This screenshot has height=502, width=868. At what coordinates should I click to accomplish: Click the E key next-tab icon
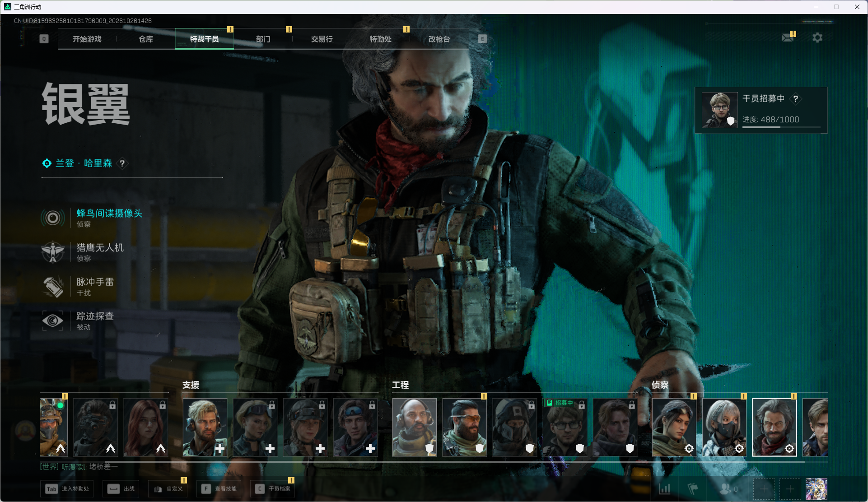click(x=482, y=39)
